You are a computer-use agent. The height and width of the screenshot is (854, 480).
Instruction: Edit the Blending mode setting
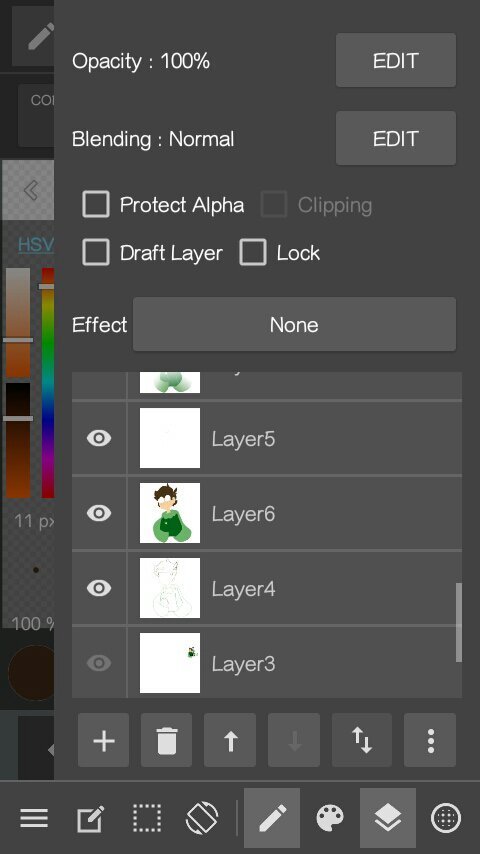pyautogui.click(x=396, y=138)
